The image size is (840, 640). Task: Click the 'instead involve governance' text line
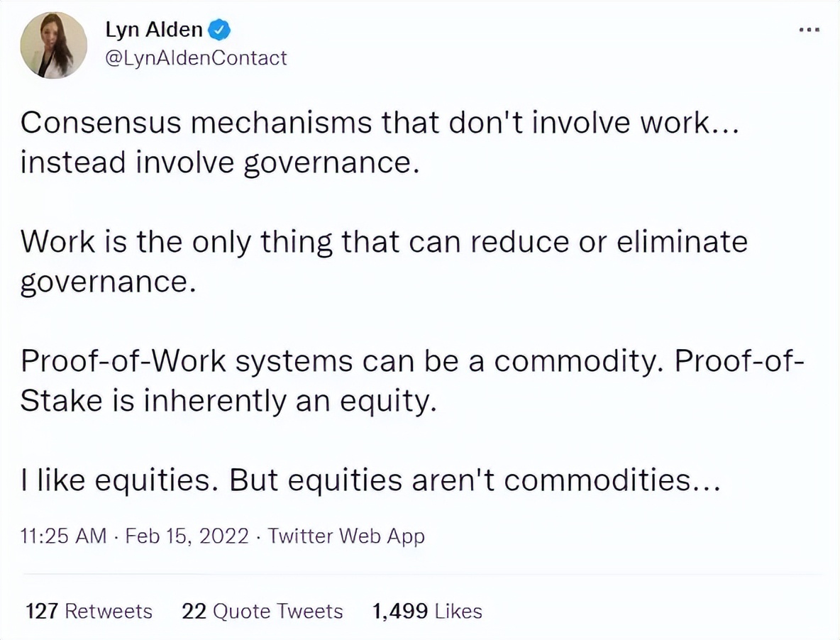(x=220, y=162)
